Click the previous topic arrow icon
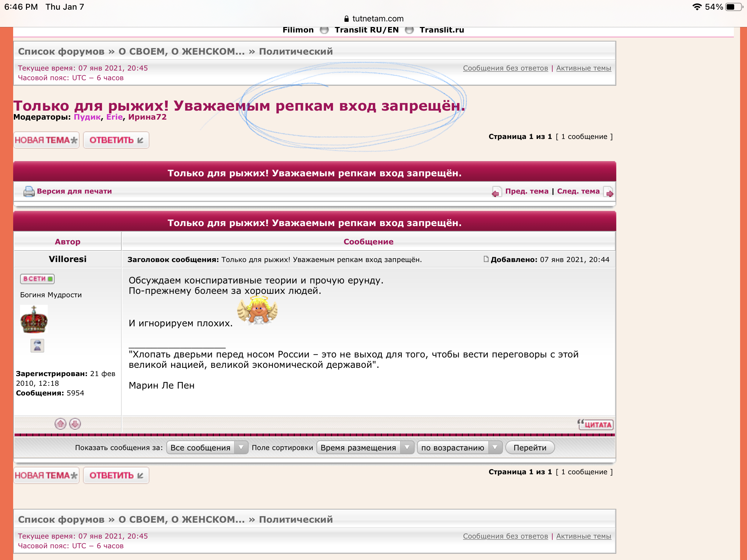This screenshot has height=560, width=747. coord(496,192)
